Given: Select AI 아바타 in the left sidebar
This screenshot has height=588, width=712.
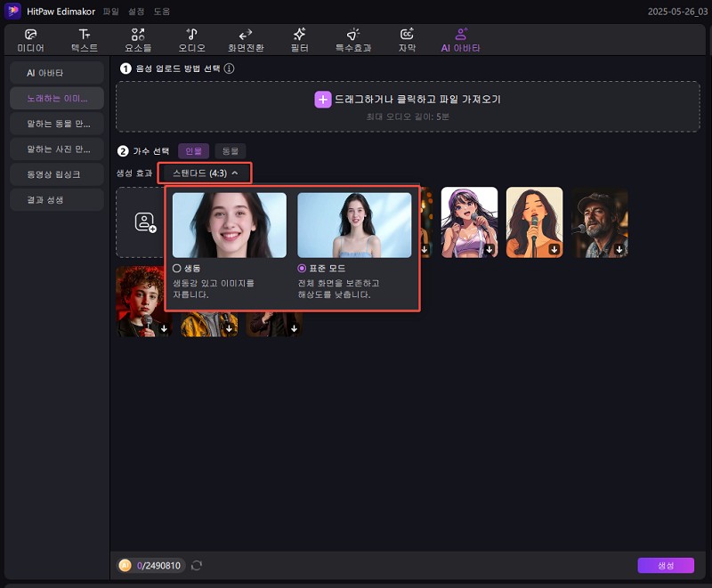Looking at the screenshot, I should [x=57, y=73].
